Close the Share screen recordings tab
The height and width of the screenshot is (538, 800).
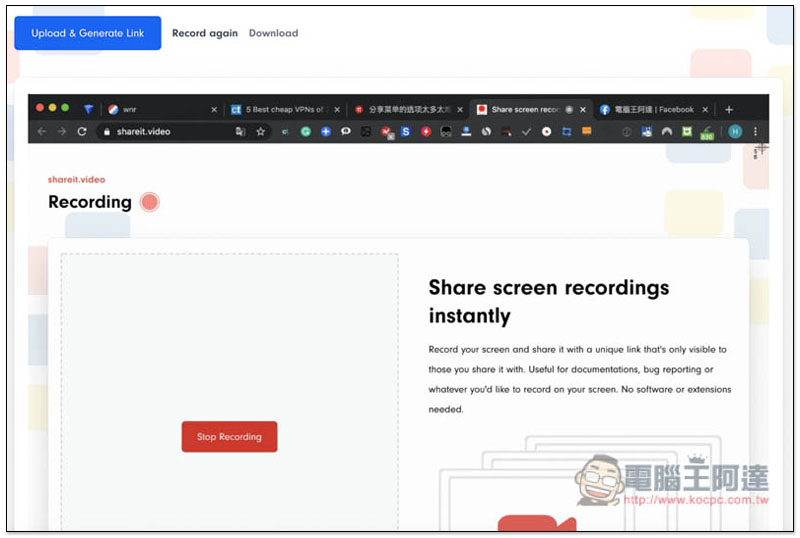tap(583, 110)
